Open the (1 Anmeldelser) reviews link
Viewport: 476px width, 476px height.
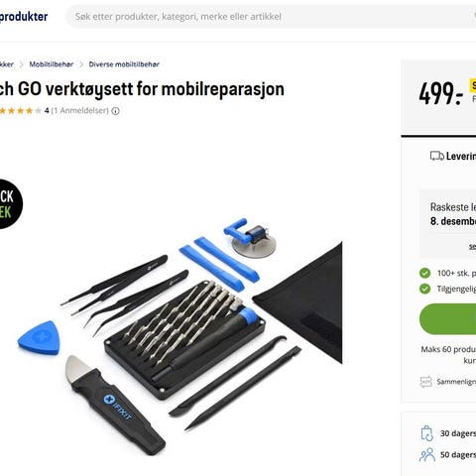pyautogui.click(x=80, y=111)
